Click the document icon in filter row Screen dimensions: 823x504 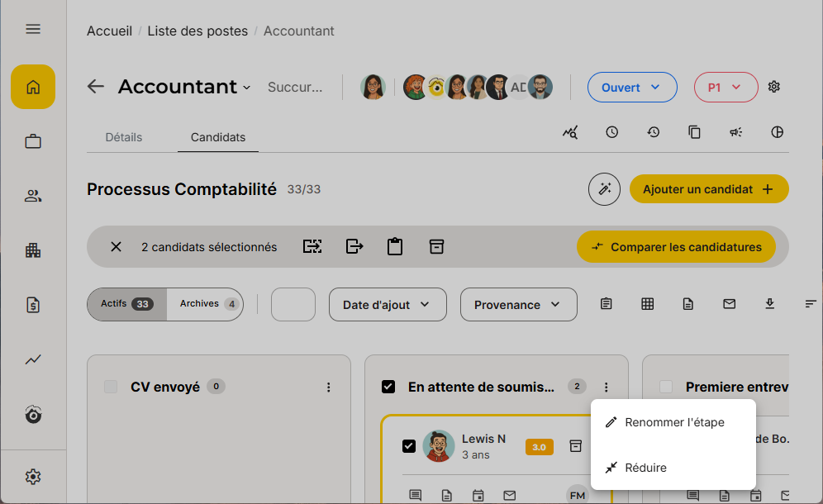click(688, 304)
